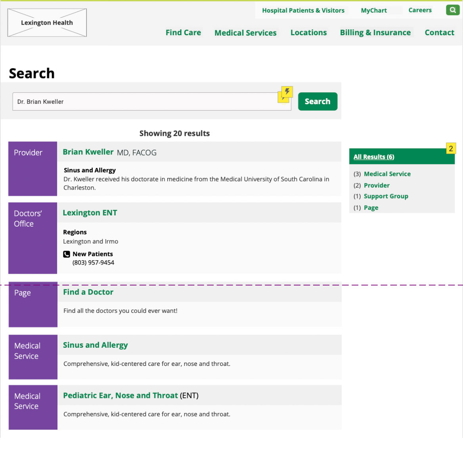Filter results by Medical Service

[387, 173]
